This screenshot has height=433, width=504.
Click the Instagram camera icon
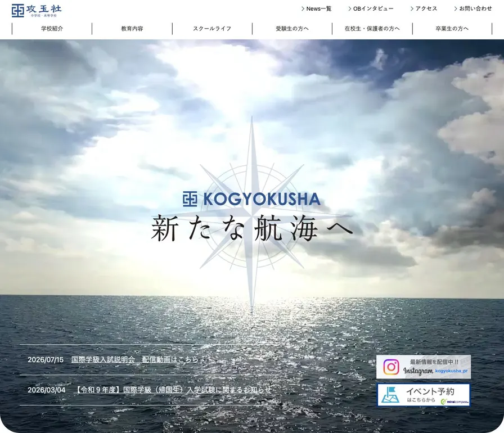(x=391, y=367)
